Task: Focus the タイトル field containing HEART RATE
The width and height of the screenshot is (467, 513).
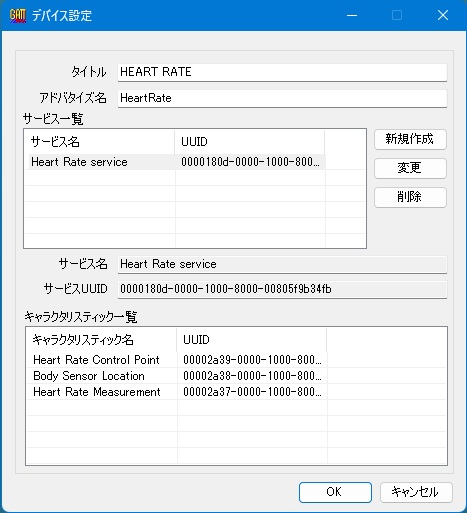Action: [282, 72]
